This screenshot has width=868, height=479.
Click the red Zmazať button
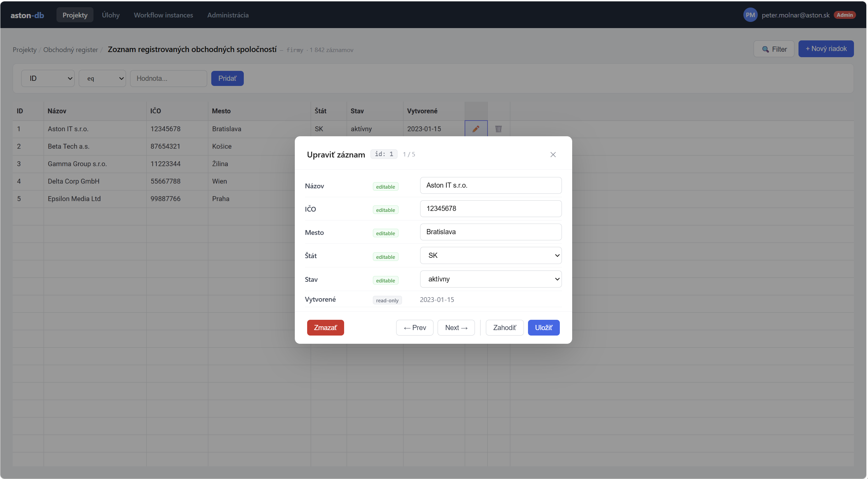click(325, 328)
